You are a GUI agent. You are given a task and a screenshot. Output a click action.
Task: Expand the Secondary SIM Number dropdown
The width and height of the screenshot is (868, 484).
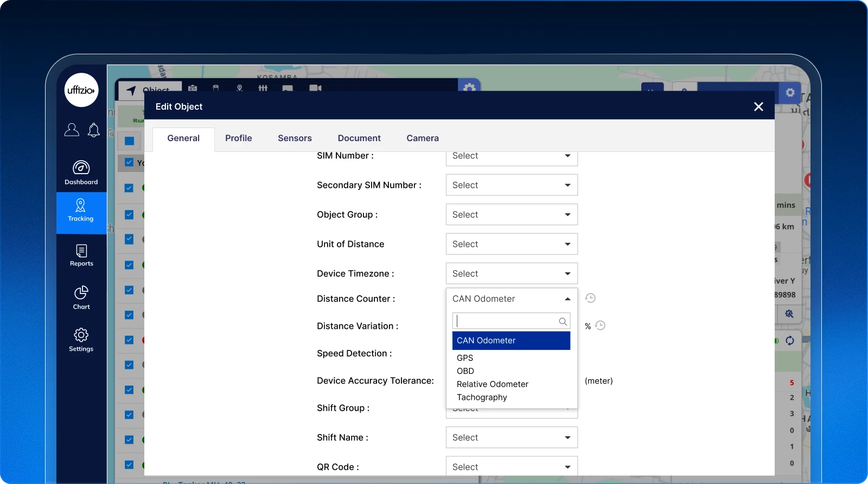(x=512, y=185)
